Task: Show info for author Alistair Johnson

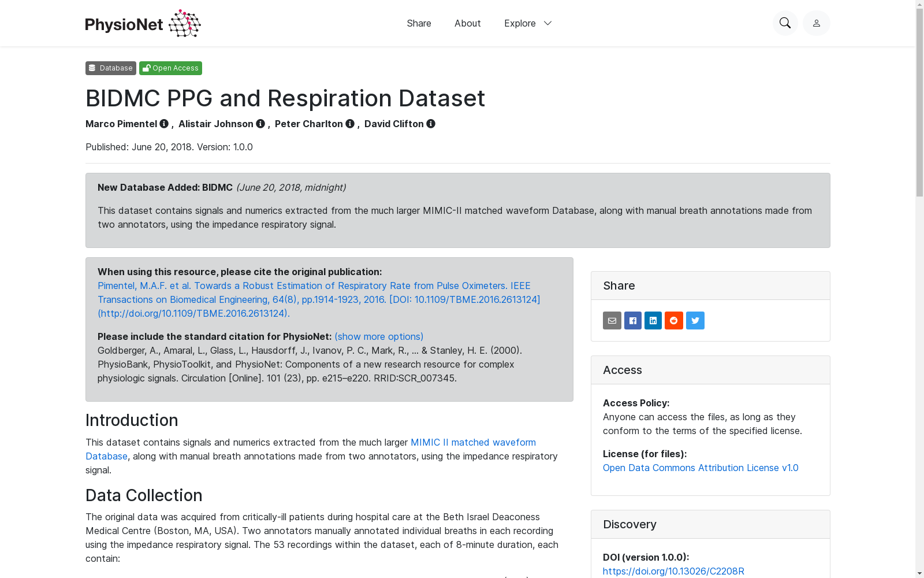Action: (x=260, y=124)
